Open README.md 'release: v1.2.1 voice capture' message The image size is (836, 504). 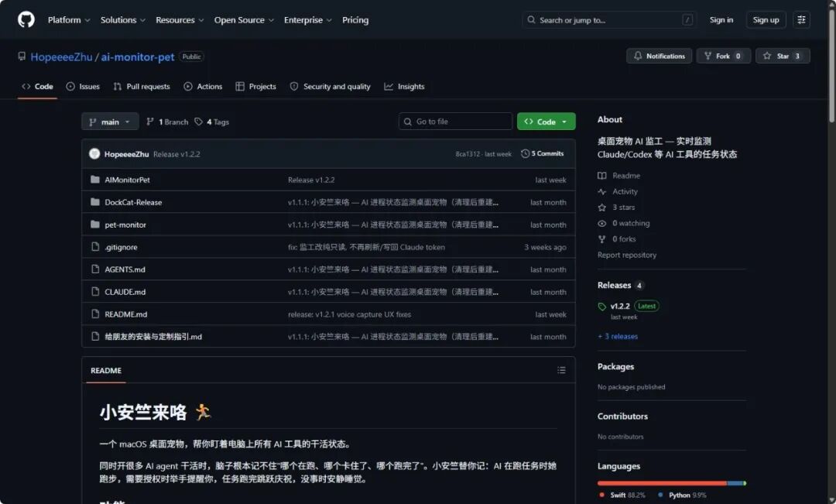coord(349,314)
